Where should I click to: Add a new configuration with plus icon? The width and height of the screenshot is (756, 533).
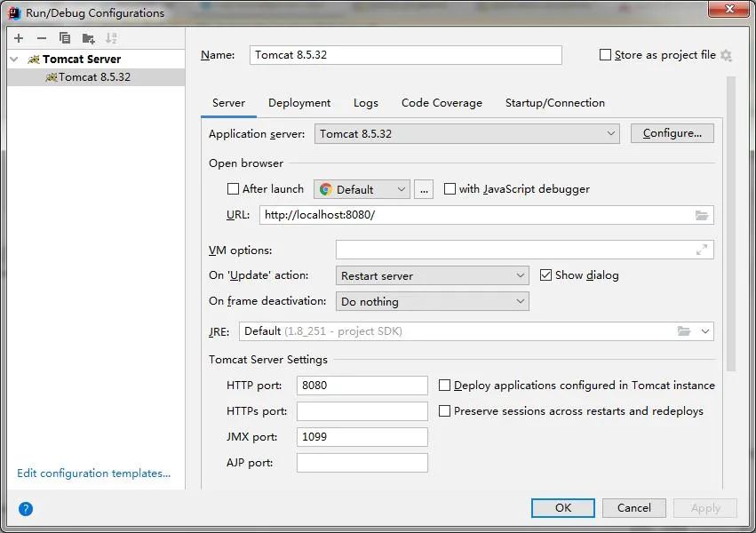coord(19,38)
